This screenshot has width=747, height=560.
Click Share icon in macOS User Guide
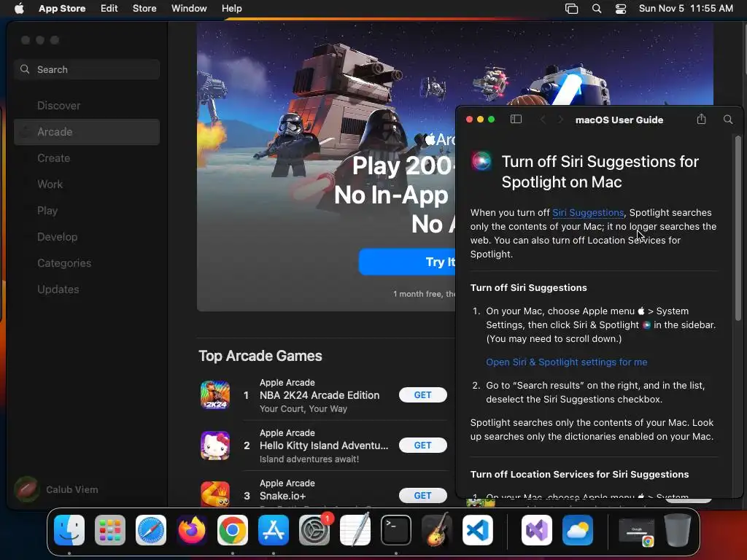(x=701, y=119)
